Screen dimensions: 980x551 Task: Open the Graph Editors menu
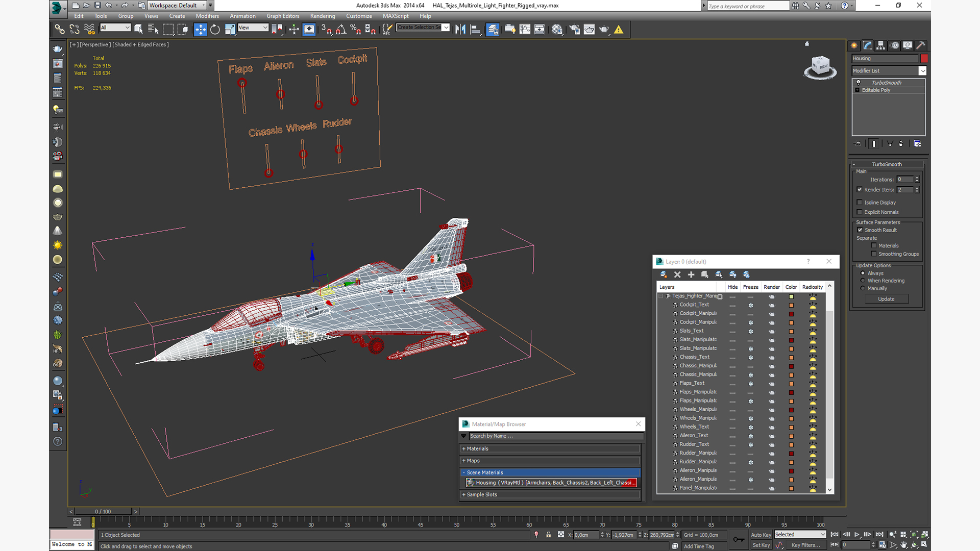(283, 16)
